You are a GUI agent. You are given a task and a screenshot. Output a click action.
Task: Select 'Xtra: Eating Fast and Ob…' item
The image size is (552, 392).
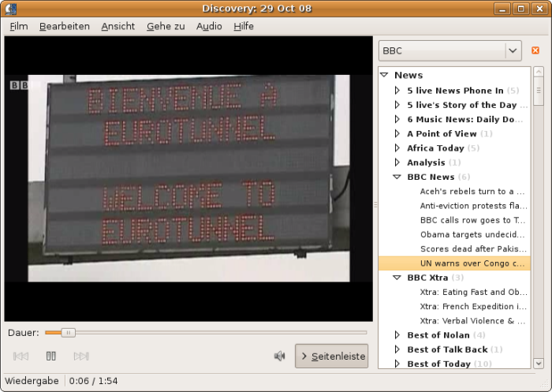pos(454,292)
